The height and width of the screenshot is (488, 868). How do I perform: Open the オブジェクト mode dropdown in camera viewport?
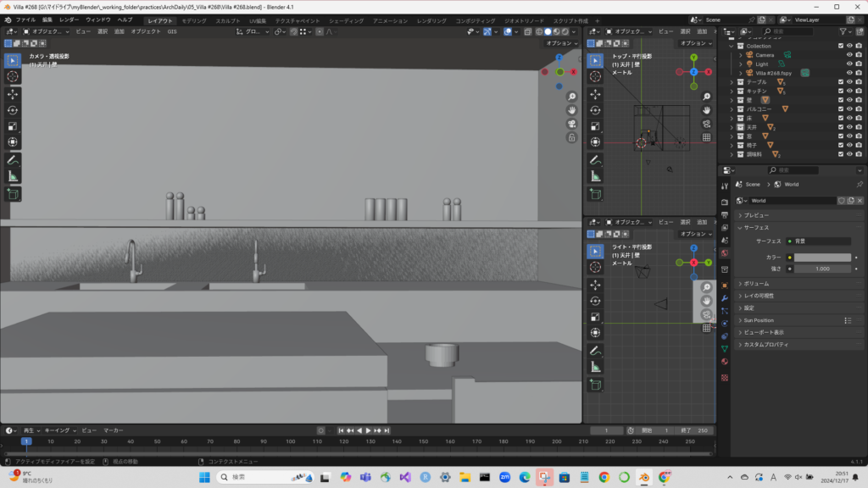(47, 31)
